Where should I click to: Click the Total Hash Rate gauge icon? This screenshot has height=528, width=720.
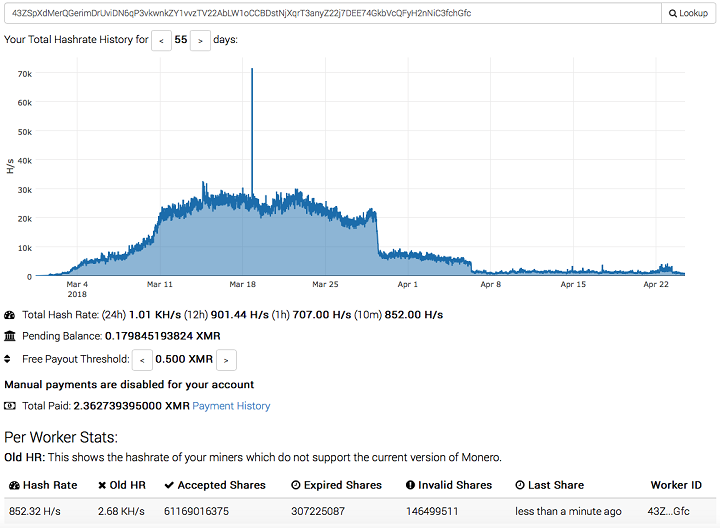tap(10, 315)
